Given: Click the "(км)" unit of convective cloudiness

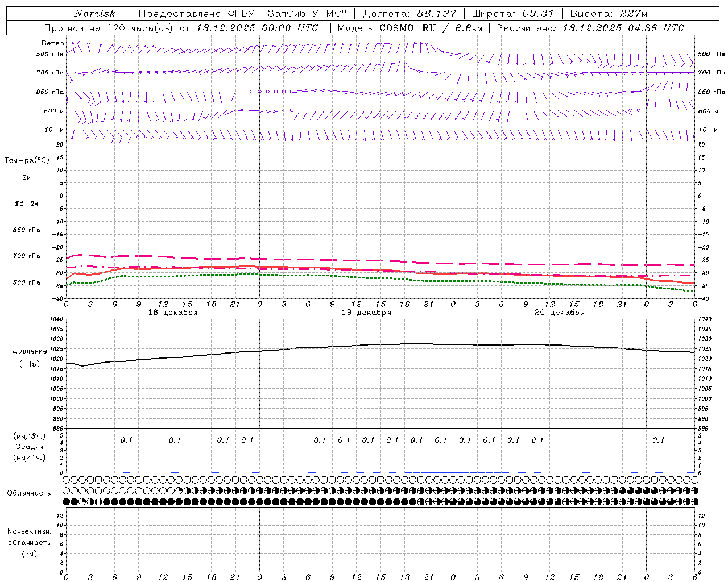Looking at the screenshot, I should coord(29,554).
